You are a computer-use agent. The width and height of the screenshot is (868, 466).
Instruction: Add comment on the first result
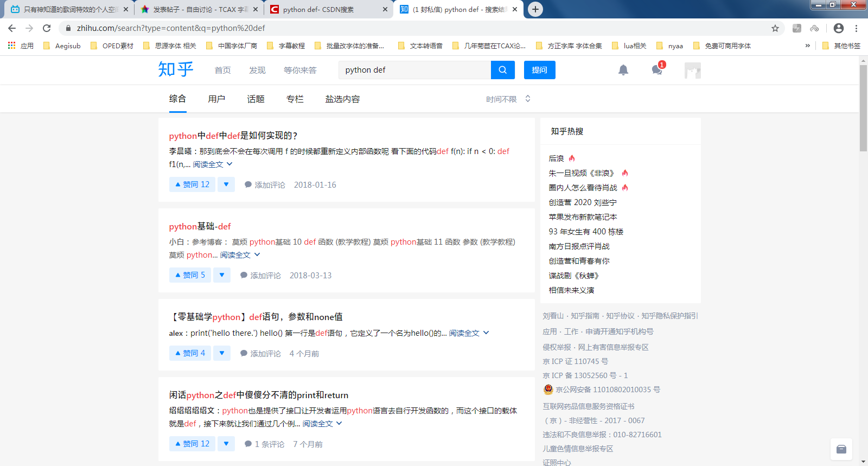265,185
